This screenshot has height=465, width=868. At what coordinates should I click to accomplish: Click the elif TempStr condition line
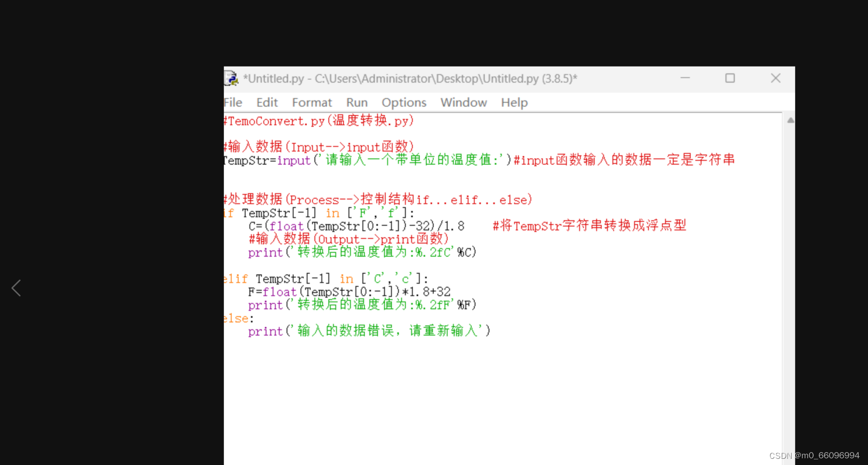324,278
